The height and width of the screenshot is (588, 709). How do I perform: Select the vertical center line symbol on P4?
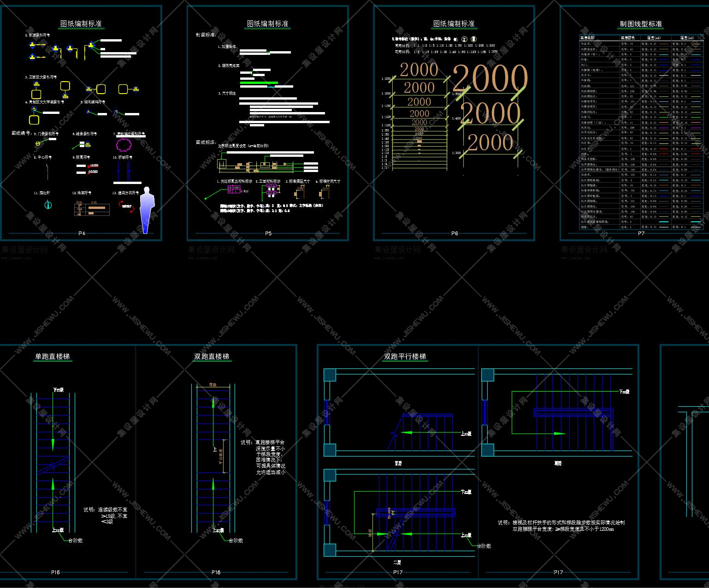pyautogui.click(x=47, y=171)
